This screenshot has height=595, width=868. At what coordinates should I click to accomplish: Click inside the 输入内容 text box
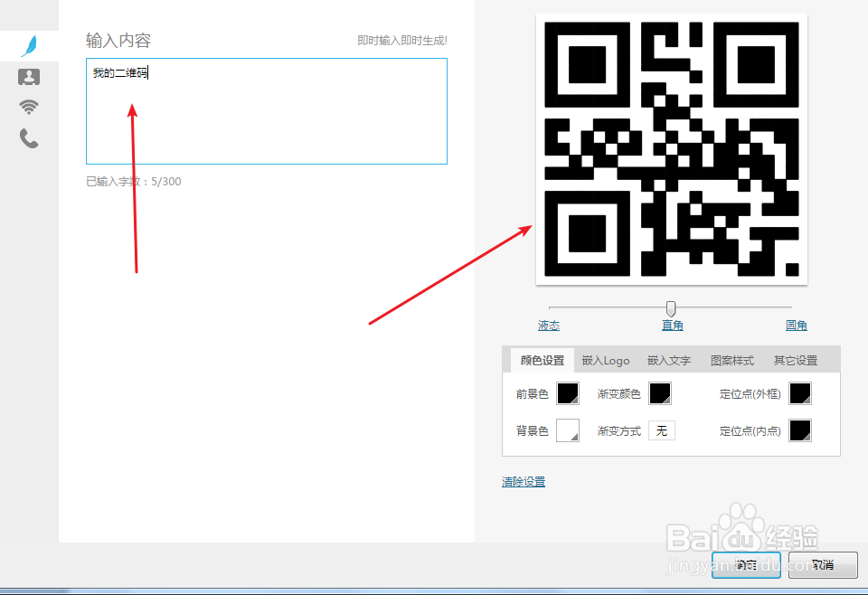266,111
